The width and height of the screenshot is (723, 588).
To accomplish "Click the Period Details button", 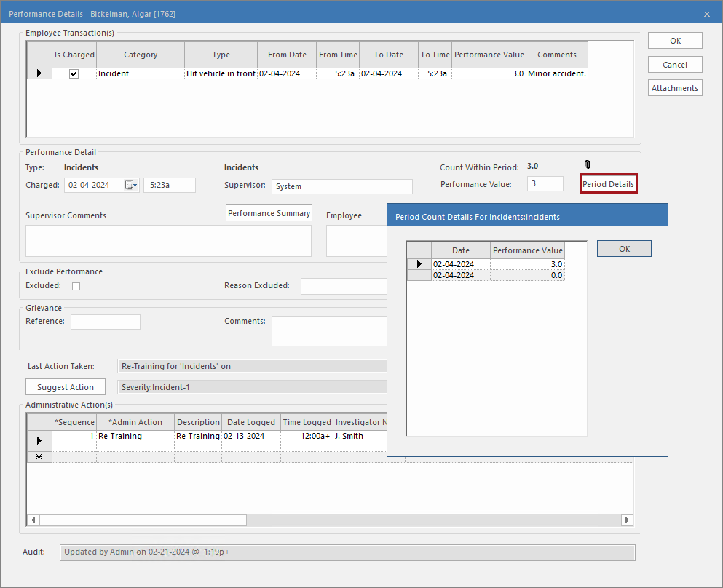I will click(608, 184).
